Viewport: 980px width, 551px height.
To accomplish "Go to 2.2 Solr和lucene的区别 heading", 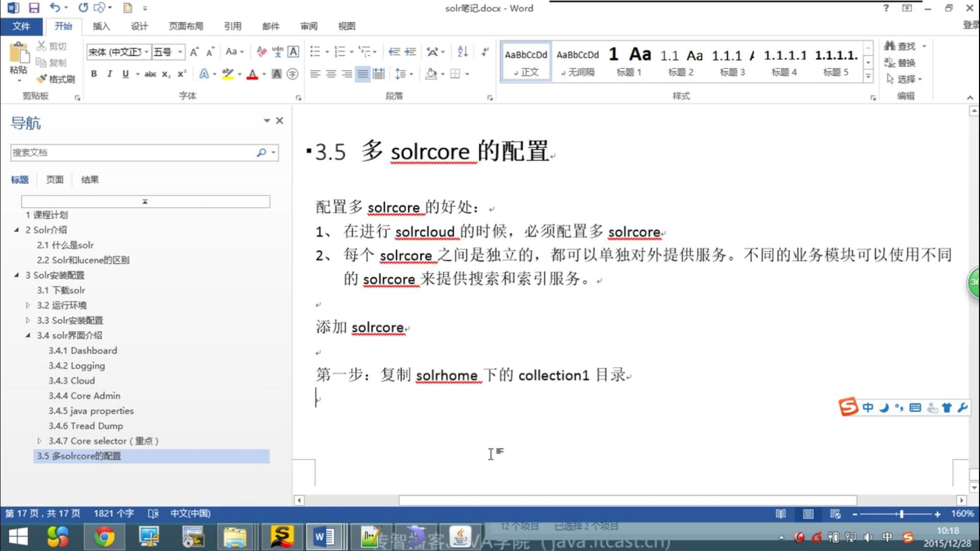I will pyautogui.click(x=83, y=260).
